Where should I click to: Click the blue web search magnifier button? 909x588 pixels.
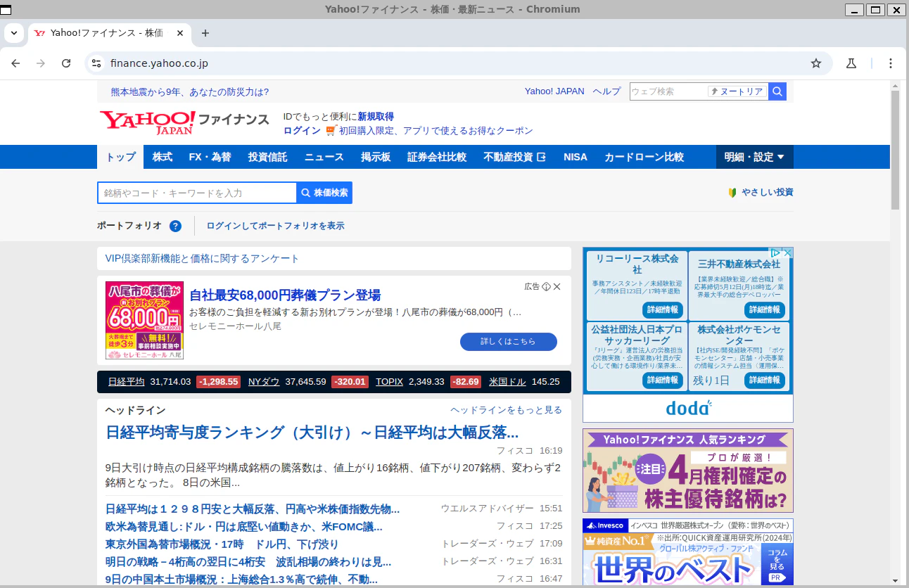tap(777, 91)
